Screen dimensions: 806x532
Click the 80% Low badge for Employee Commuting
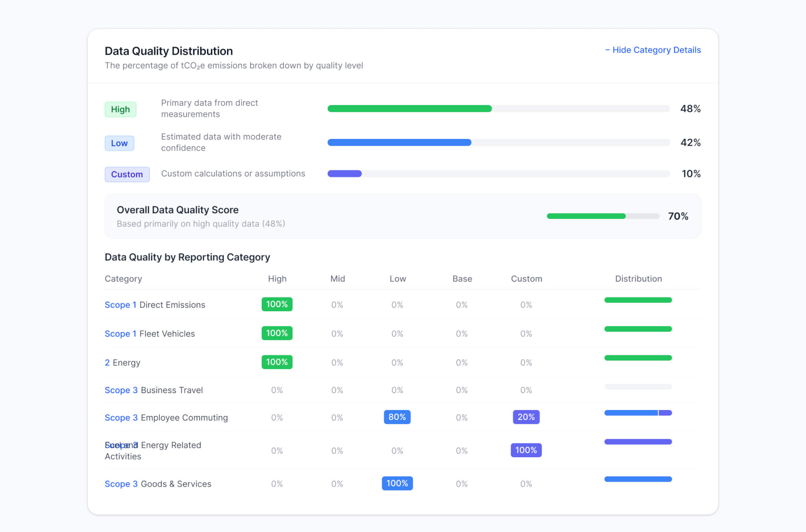397,417
